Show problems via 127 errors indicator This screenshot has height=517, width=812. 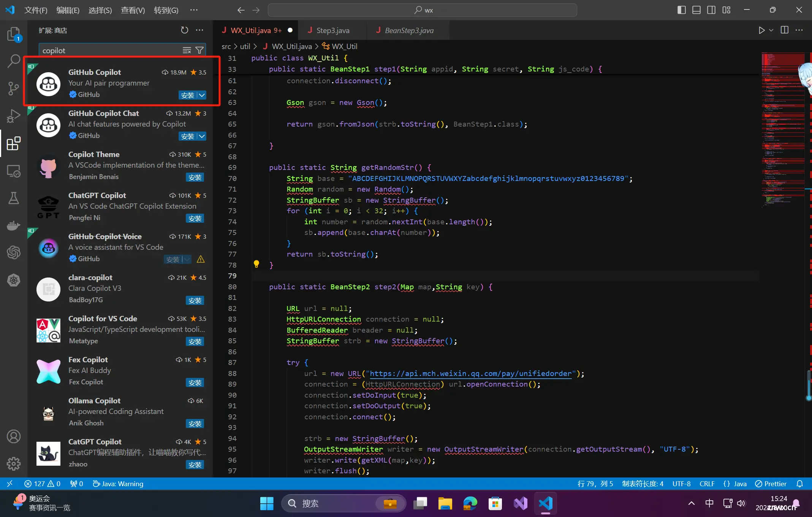[x=42, y=484]
